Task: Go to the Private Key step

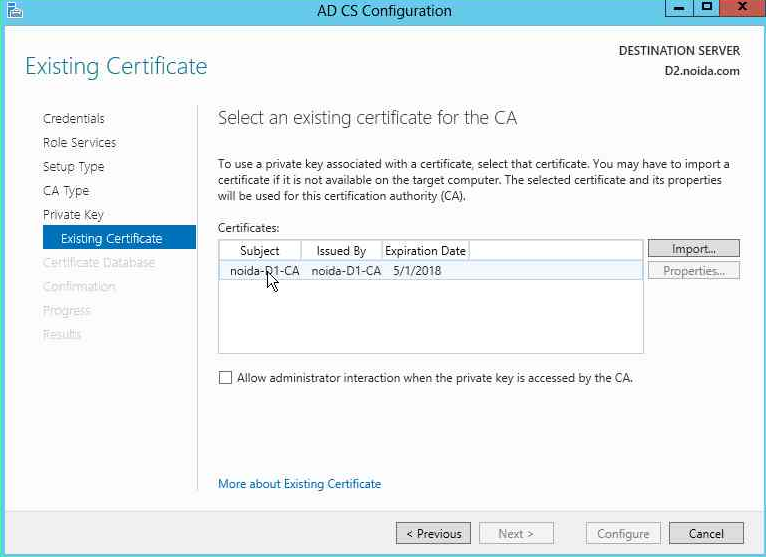Action: coord(73,214)
